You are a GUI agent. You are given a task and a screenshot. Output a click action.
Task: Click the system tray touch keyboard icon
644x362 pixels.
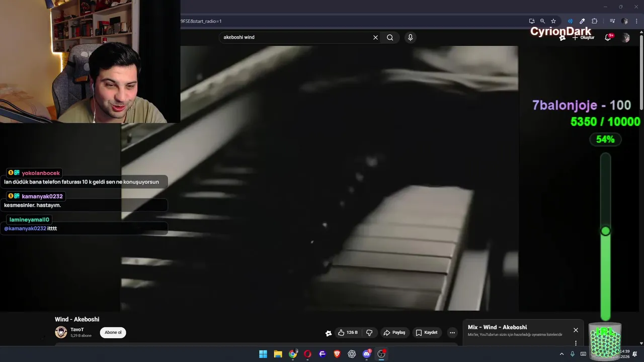pos(583,354)
